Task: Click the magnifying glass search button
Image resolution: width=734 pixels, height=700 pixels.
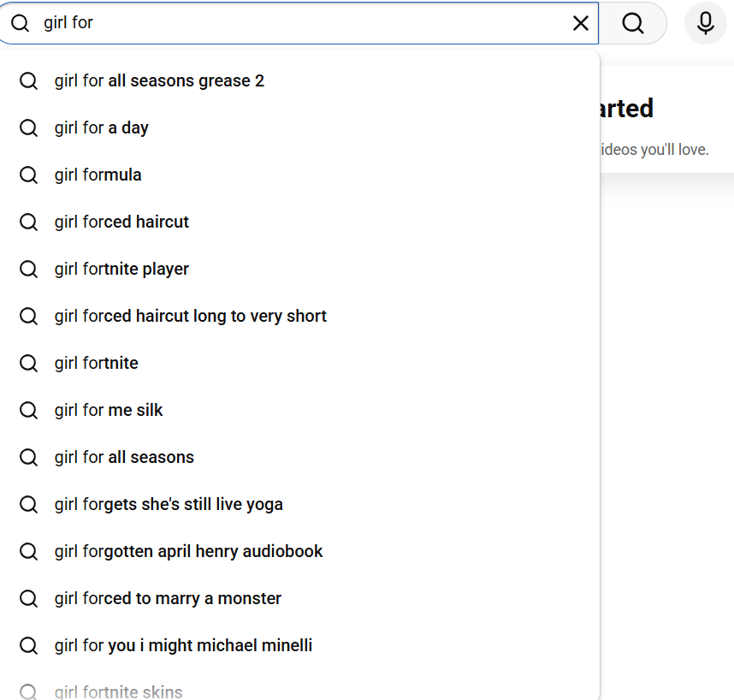Action: (633, 23)
